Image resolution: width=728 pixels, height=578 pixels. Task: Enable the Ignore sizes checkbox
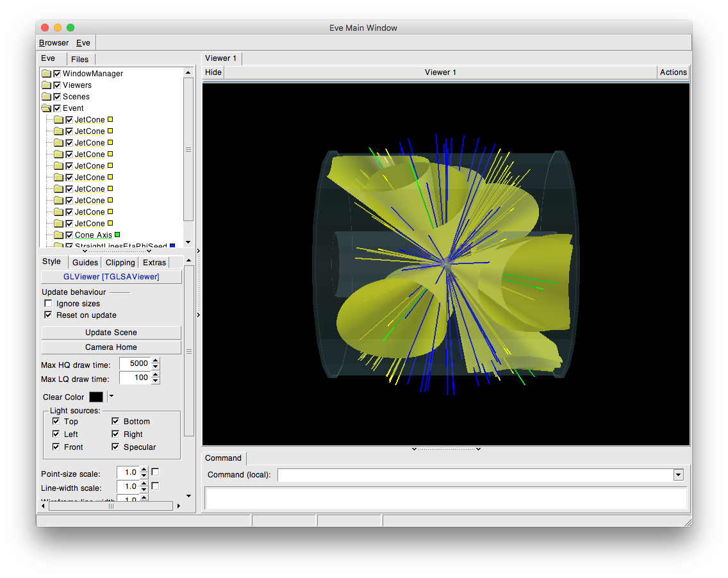click(47, 304)
